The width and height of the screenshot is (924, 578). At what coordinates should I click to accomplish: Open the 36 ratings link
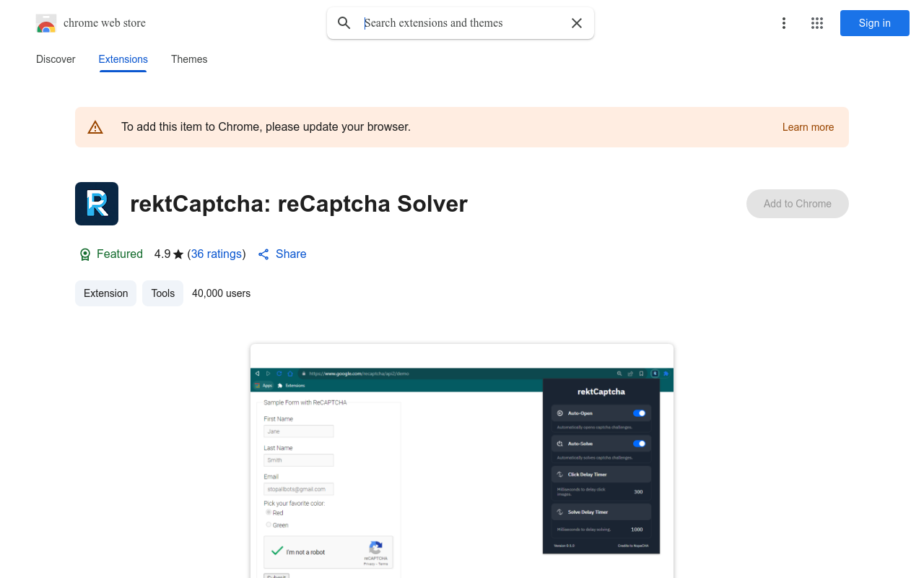click(x=217, y=254)
